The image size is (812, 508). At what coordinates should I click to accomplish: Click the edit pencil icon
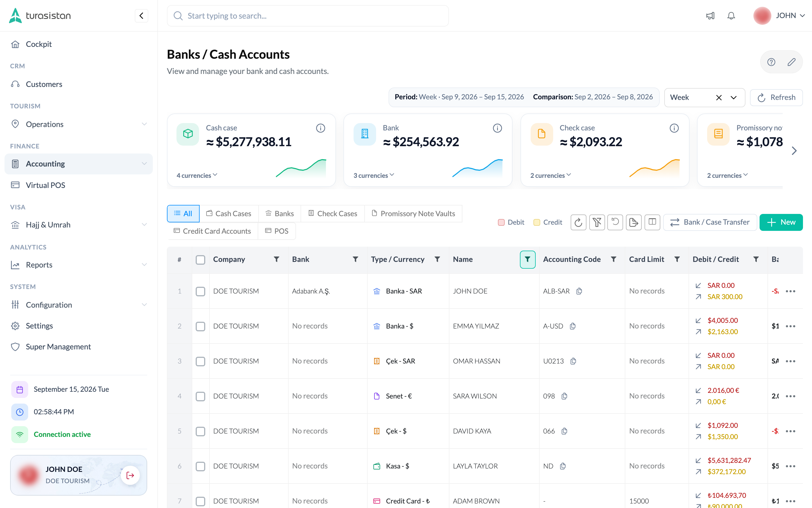coord(791,62)
